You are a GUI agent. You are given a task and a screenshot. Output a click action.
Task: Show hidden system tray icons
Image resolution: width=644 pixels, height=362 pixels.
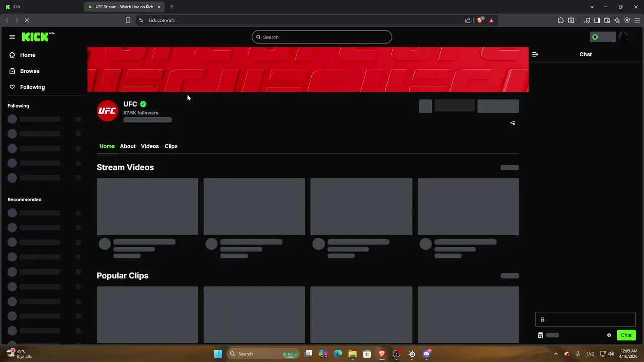556,354
